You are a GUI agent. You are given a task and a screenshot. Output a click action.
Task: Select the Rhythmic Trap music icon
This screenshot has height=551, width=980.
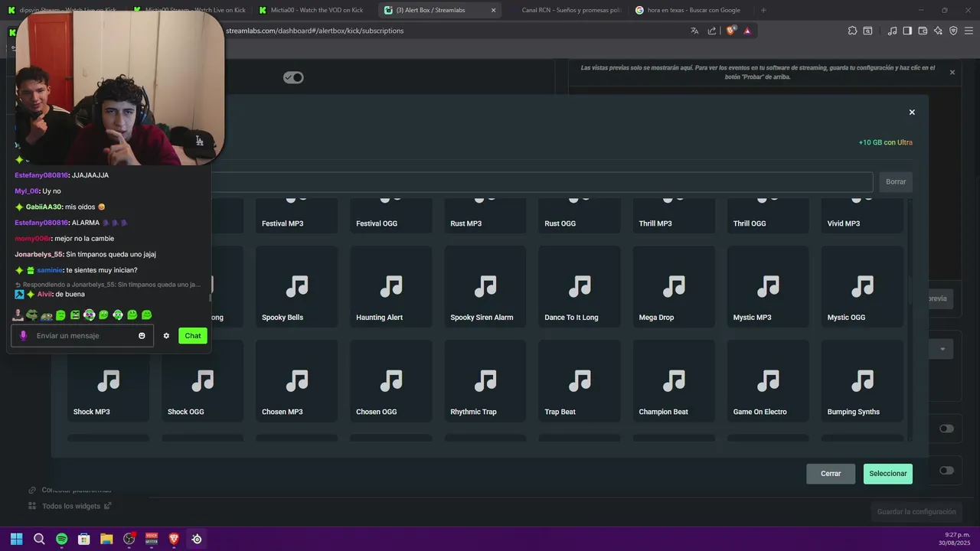pos(485,381)
